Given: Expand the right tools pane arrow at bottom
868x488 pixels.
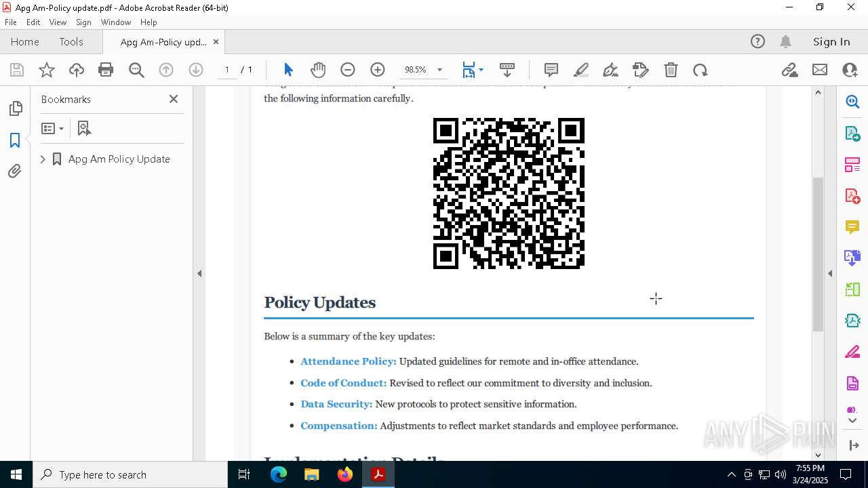Looking at the screenshot, I should (x=853, y=445).
